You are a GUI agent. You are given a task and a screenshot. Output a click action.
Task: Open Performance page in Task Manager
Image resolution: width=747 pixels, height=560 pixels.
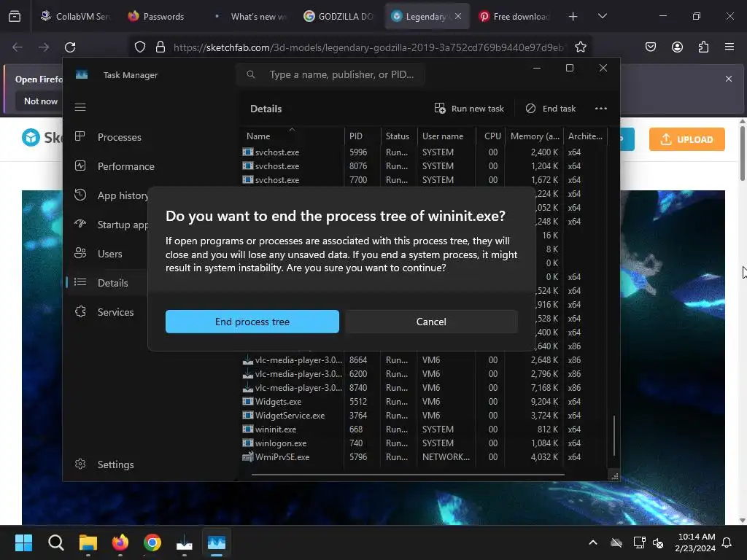point(125,166)
